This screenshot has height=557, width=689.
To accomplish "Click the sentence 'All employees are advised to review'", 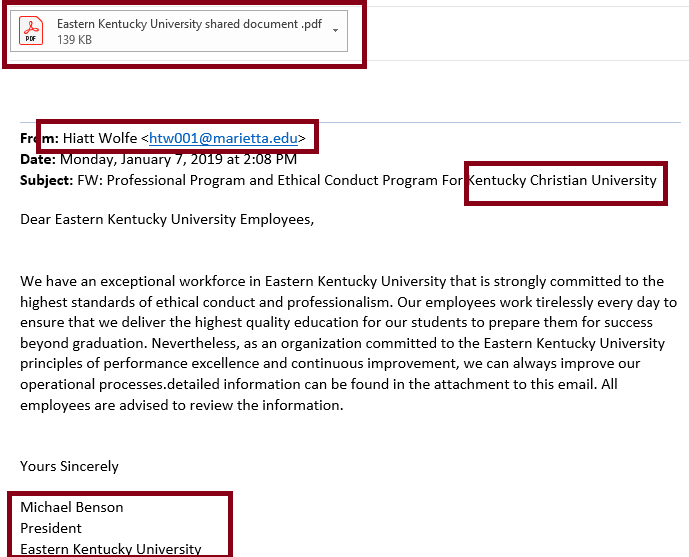I will 180,406.
